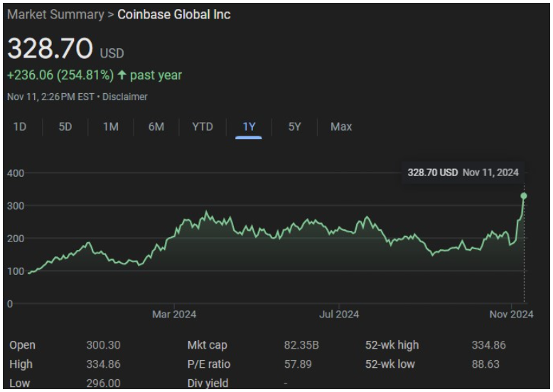Open the 5Y chart range
This screenshot has width=553, height=392.
(294, 126)
